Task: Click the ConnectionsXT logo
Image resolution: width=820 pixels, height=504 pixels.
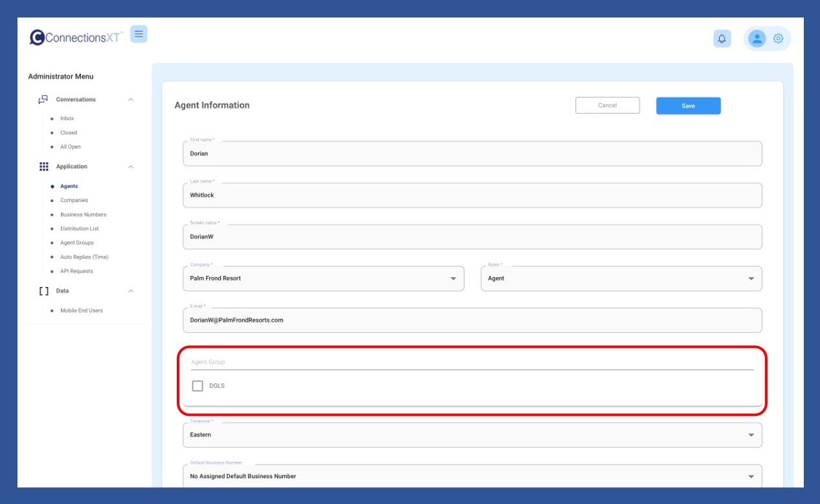Action: pyautogui.click(x=75, y=38)
